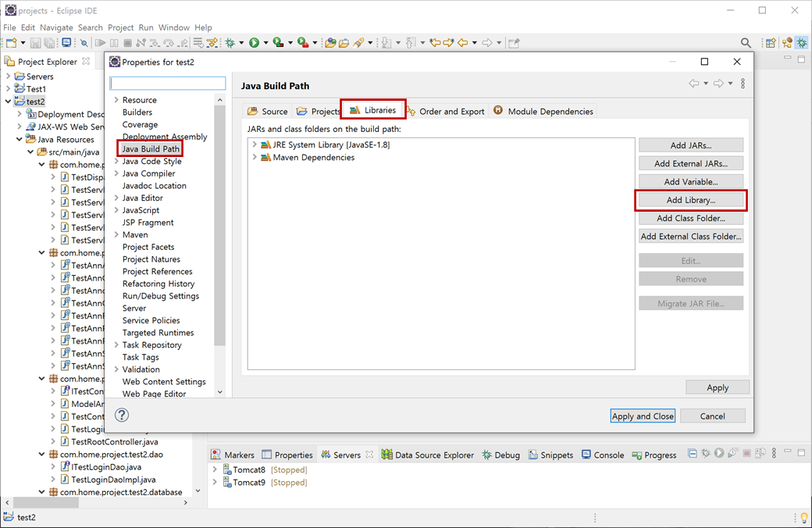Click the Debug bug icon in main toolbar
The height and width of the screenshot is (528, 812).
pyautogui.click(x=230, y=43)
